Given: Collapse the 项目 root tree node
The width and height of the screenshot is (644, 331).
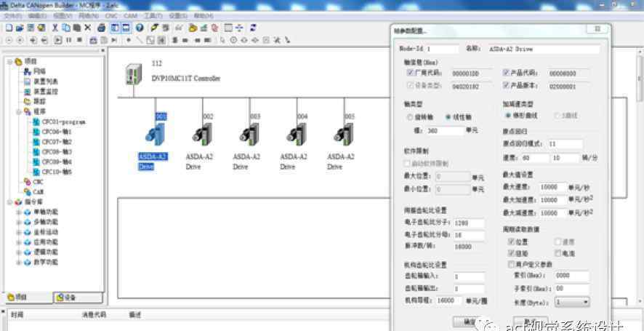Looking at the screenshot, I should coord(9,62).
